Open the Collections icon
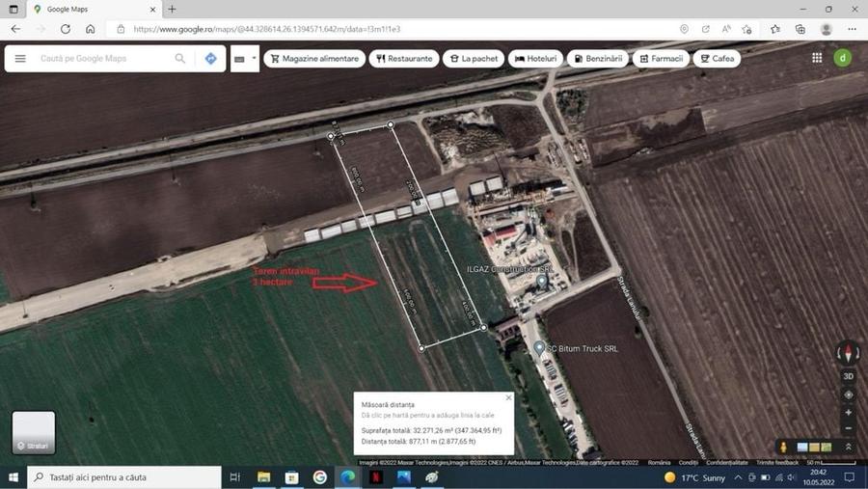Viewport: 868px width, 489px height. 800,29
